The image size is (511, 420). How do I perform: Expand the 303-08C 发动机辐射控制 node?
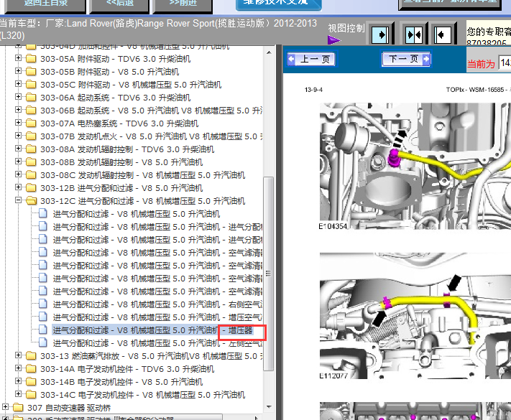[x=18, y=174]
